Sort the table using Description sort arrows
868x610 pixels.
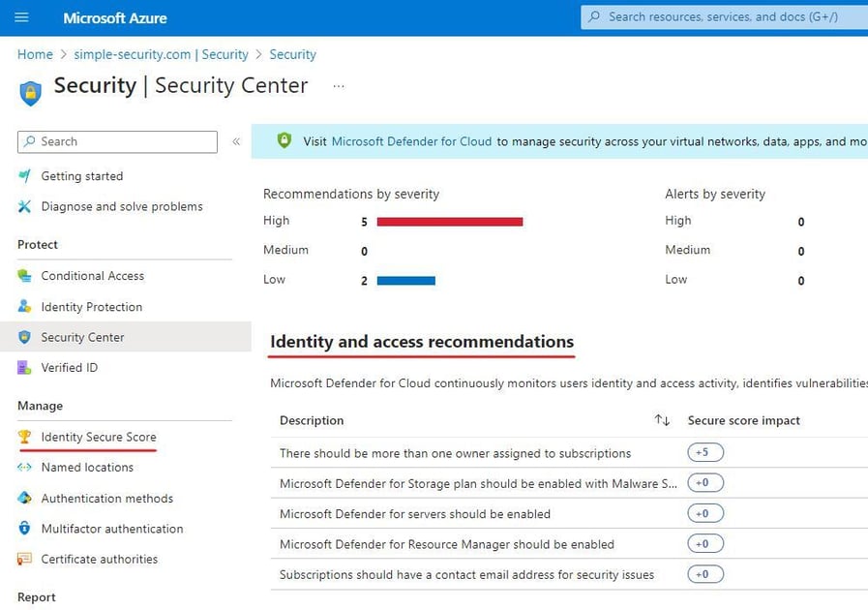pyautogui.click(x=662, y=420)
